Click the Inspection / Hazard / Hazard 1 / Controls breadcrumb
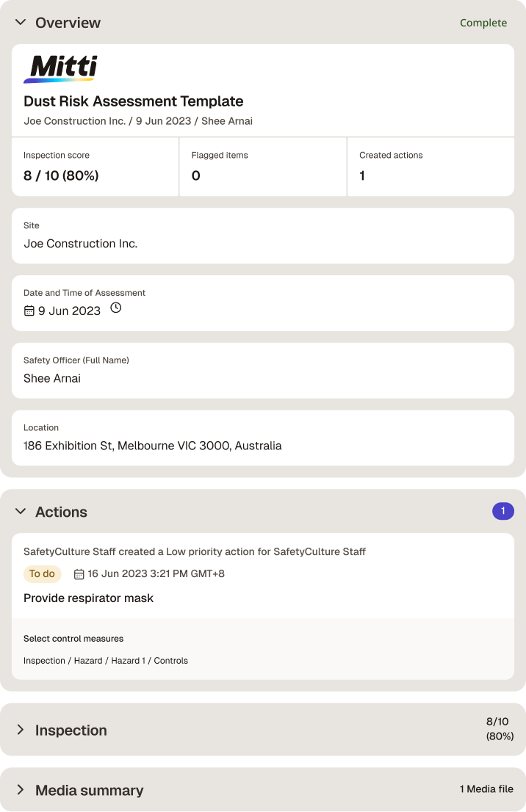Viewport: 526px width, 812px height. click(x=106, y=661)
